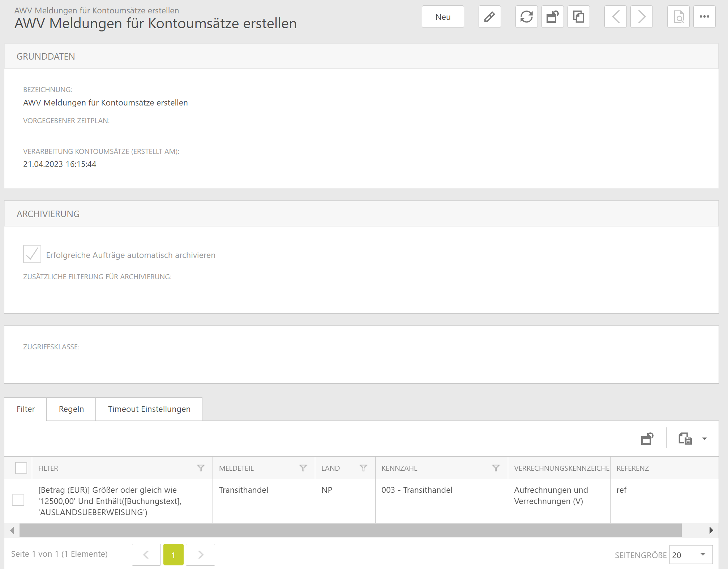Open the Seitengröße dropdown
Viewport: 728px width, 569px height.
pos(690,555)
